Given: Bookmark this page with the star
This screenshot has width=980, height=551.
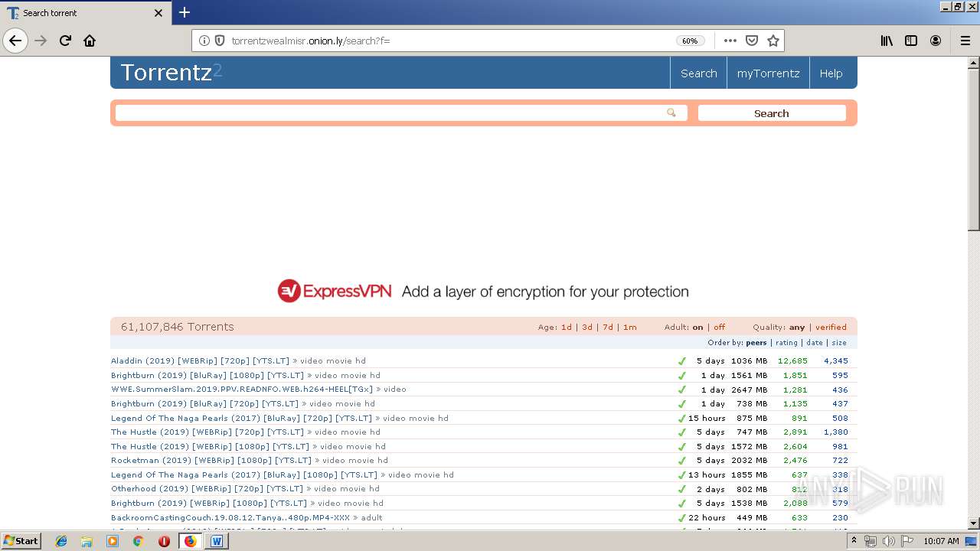Looking at the screenshot, I should (x=773, y=41).
